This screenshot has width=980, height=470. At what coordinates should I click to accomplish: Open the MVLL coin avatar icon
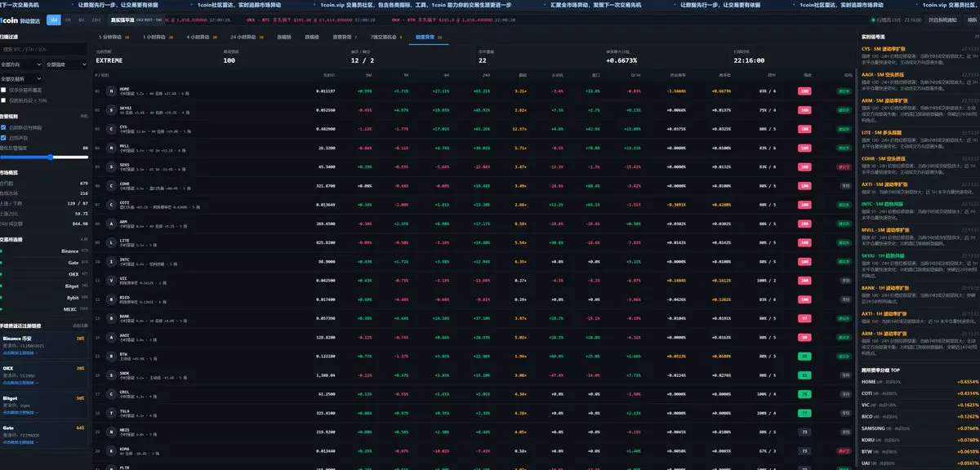111,147
